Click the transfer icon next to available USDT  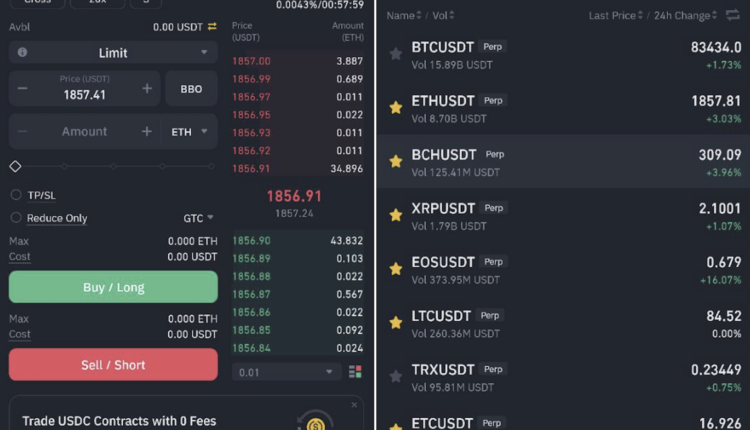coord(212,27)
